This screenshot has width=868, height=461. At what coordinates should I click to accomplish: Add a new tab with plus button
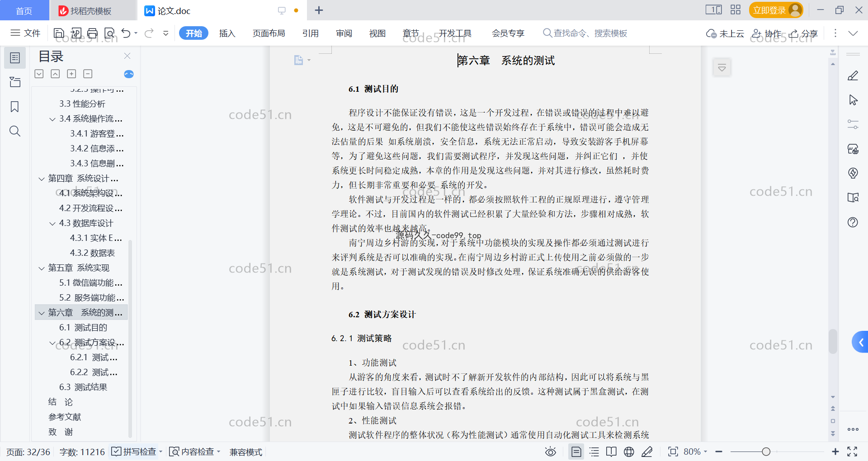tap(319, 10)
